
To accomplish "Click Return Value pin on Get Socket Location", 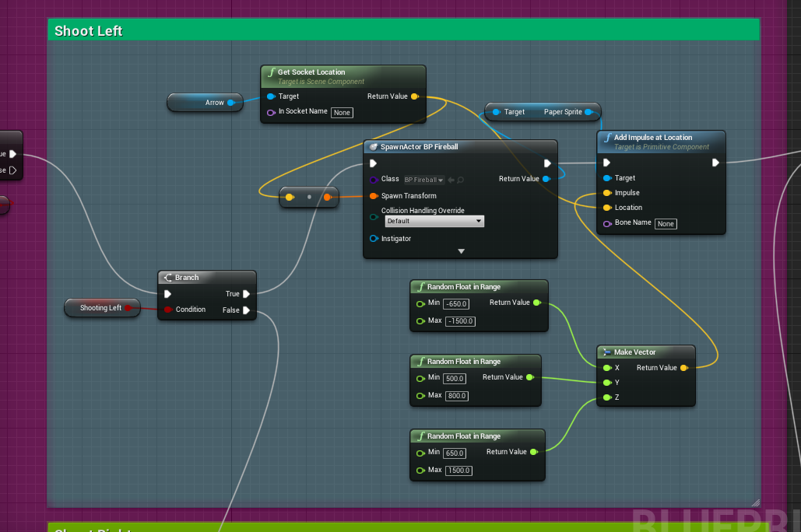I will pyautogui.click(x=414, y=96).
